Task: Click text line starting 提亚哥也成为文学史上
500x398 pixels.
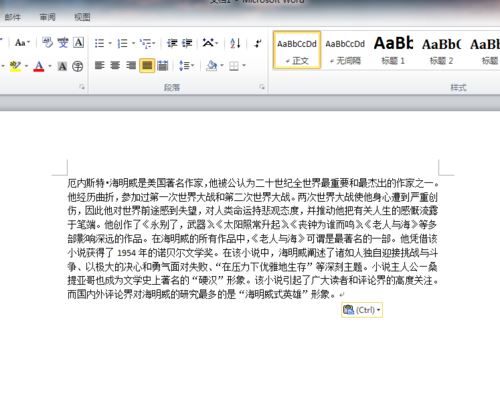Action: 253,280
